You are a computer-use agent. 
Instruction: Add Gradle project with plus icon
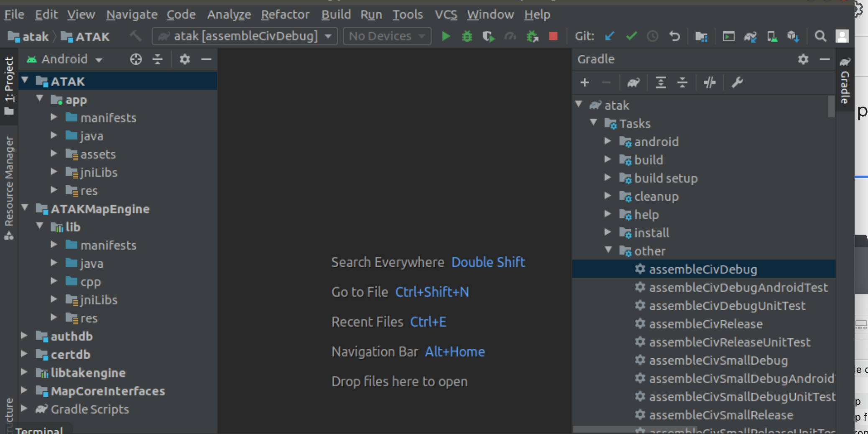585,82
